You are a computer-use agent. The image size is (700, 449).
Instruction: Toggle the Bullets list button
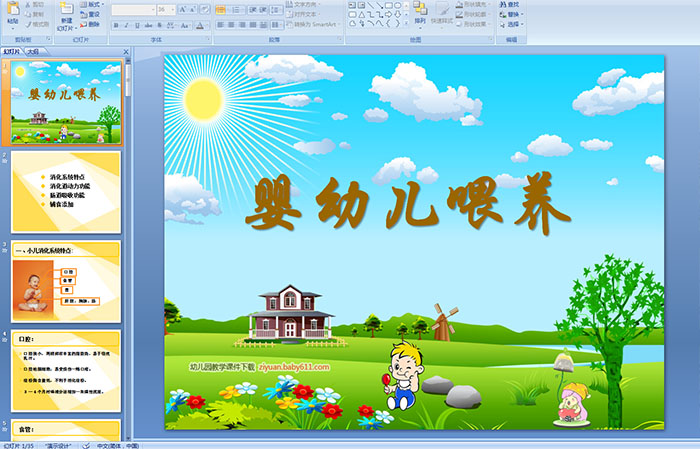click(x=221, y=10)
